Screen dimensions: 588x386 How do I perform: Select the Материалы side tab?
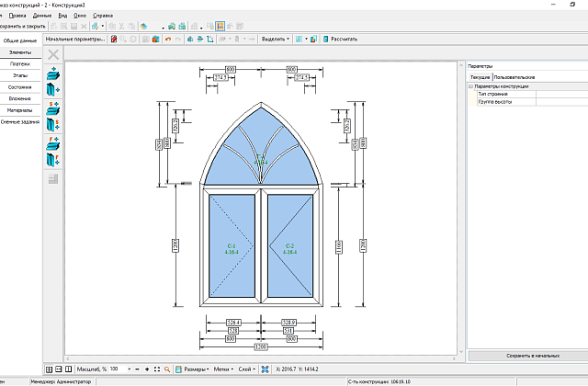pos(20,110)
